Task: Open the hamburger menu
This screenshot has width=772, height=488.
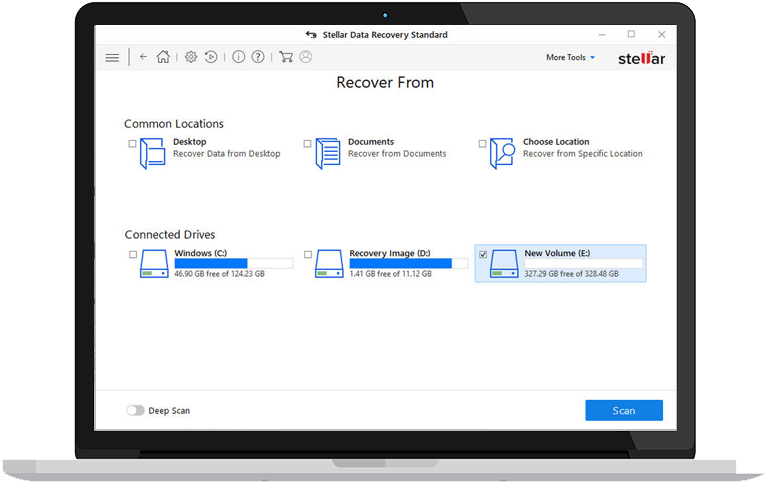Action: pos(112,58)
